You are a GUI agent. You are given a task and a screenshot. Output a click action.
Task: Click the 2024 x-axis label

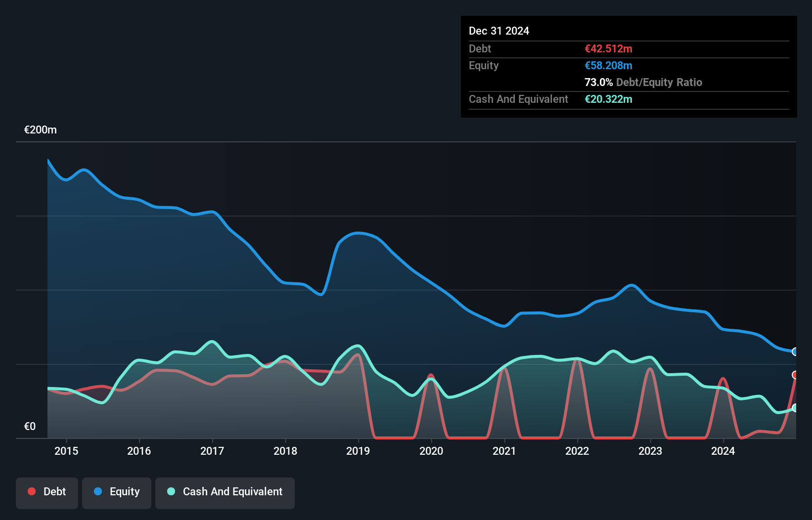(x=723, y=451)
